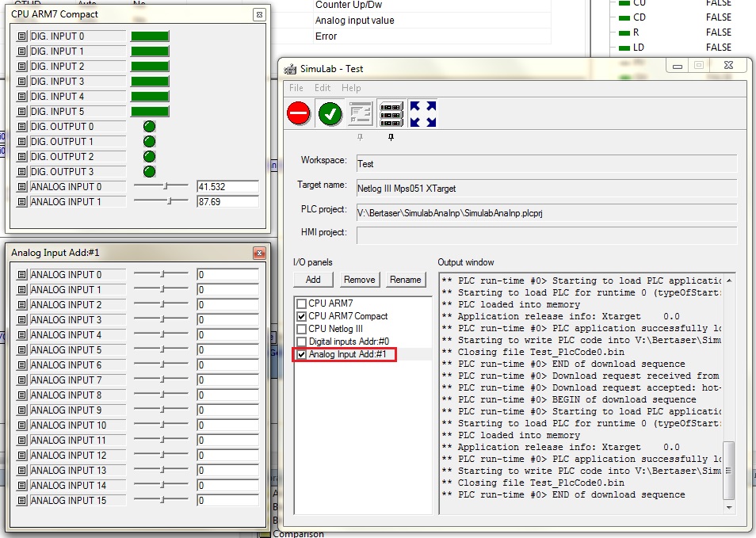The width and height of the screenshot is (756, 538).
Task: Click 'Analog input value' text in background window
Action: coord(355,21)
